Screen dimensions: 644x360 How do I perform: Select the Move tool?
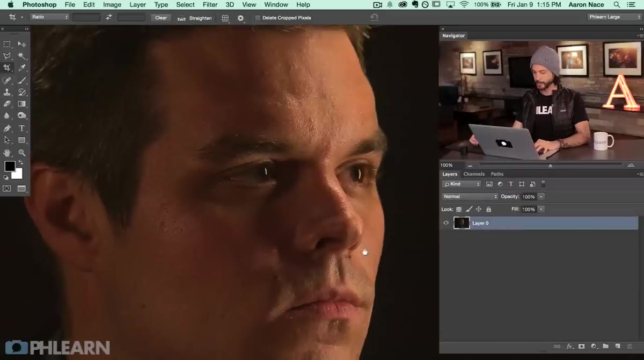pos(22,44)
